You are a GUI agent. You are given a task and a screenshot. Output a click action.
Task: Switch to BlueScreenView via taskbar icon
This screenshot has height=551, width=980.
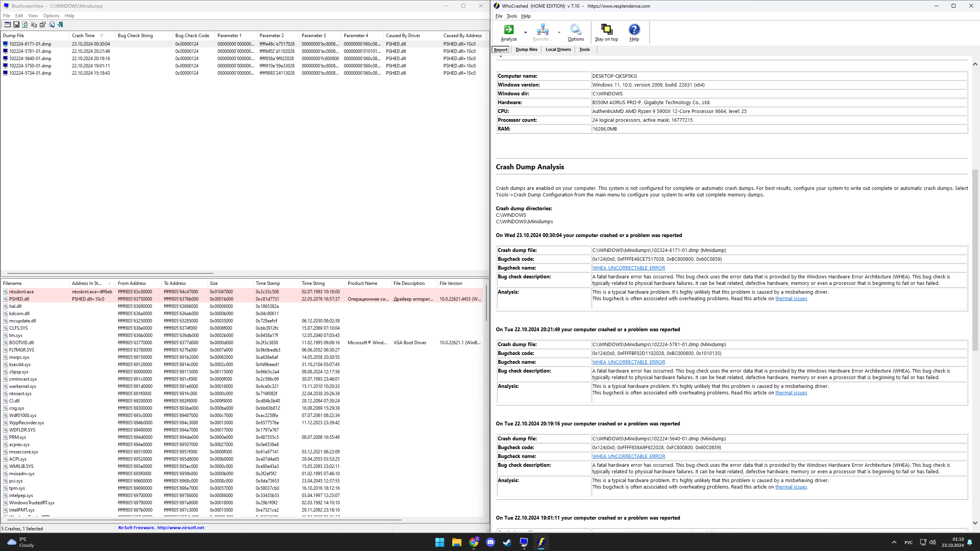(524, 542)
